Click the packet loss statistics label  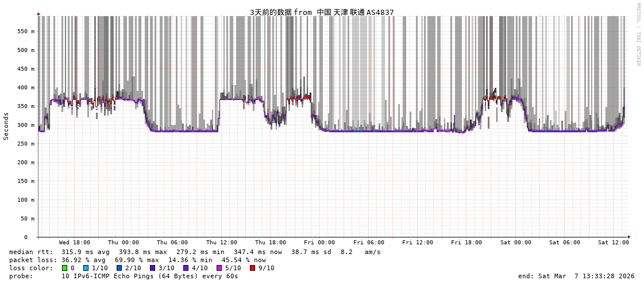[x=31, y=260]
